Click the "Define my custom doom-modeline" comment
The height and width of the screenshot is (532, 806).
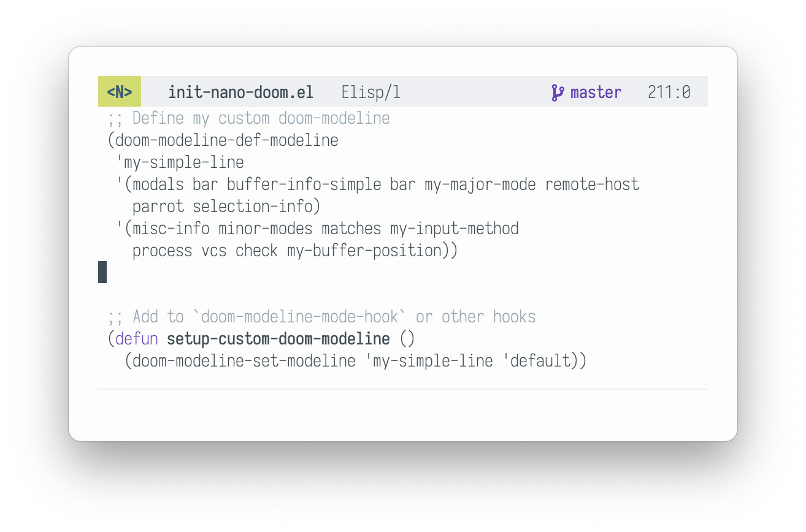(x=261, y=118)
